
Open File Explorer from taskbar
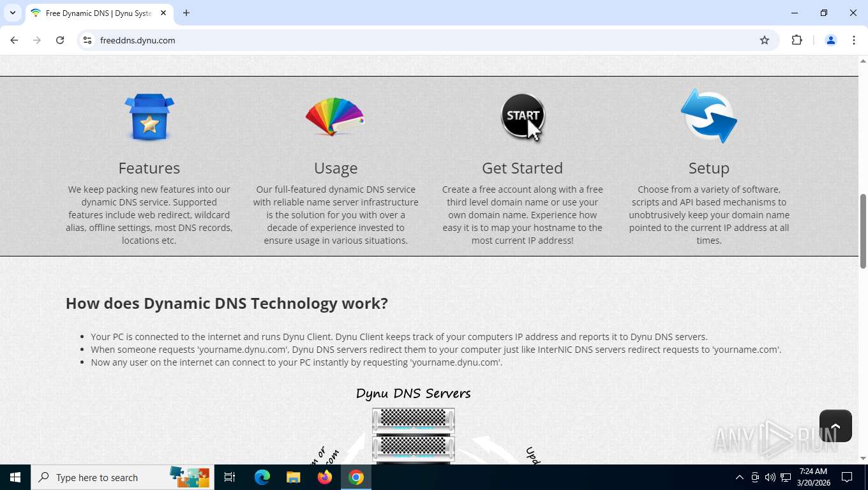coord(293,477)
